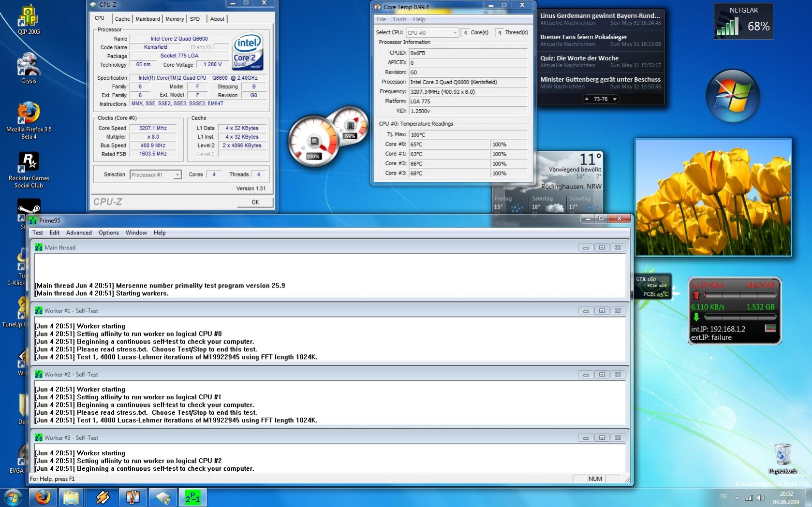Click the DE language indicator in the taskbar

(x=723, y=496)
